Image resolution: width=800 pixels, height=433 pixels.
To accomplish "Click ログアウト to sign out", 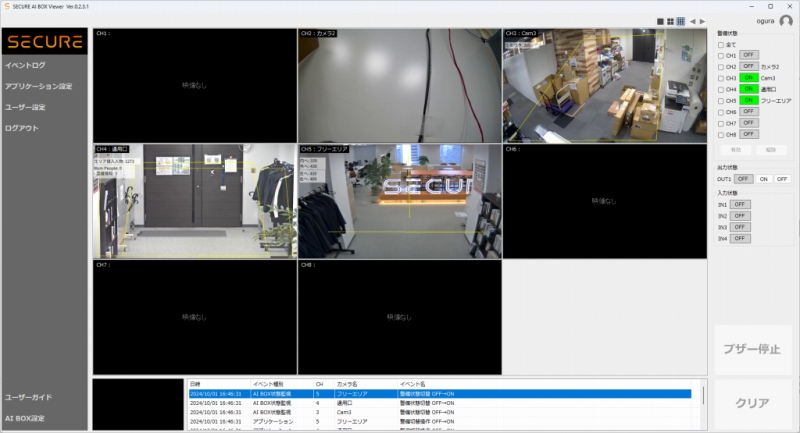I will [x=22, y=128].
